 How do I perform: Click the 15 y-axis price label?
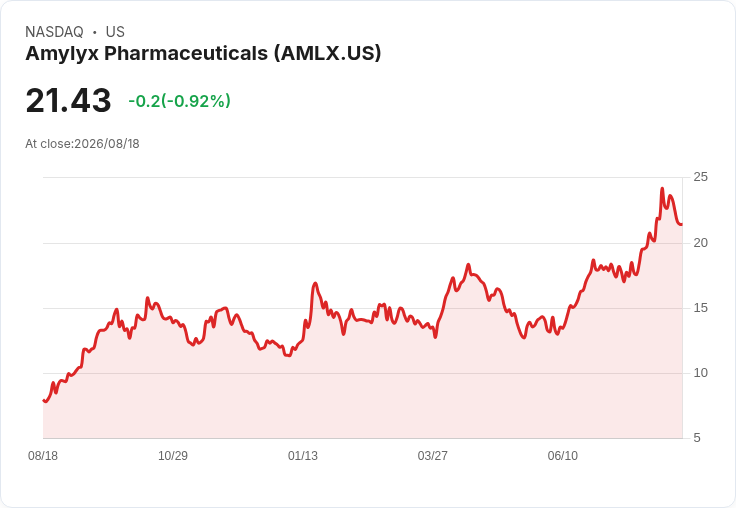point(700,308)
